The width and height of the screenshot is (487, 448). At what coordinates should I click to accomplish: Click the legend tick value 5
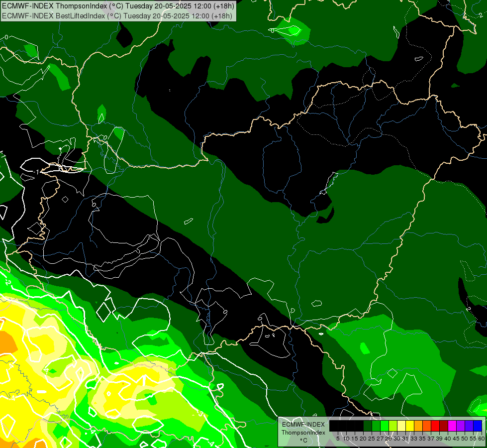click(x=338, y=439)
